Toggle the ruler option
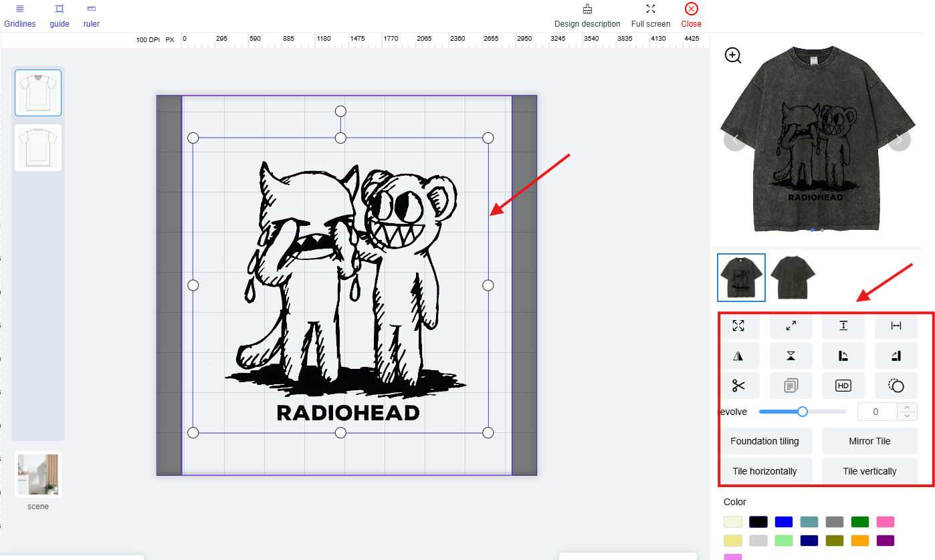The height and width of the screenshot is (560, 935). [92, 16]
